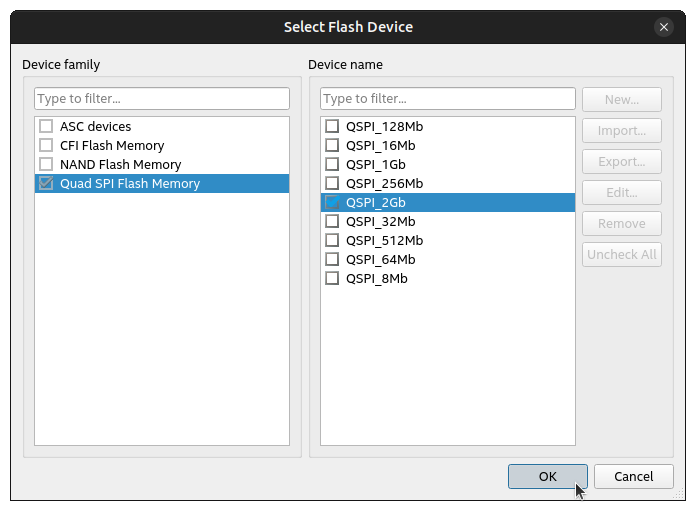Enable the QSPI_256Mb checkbox
696x511 pixels.
[333, 184]
